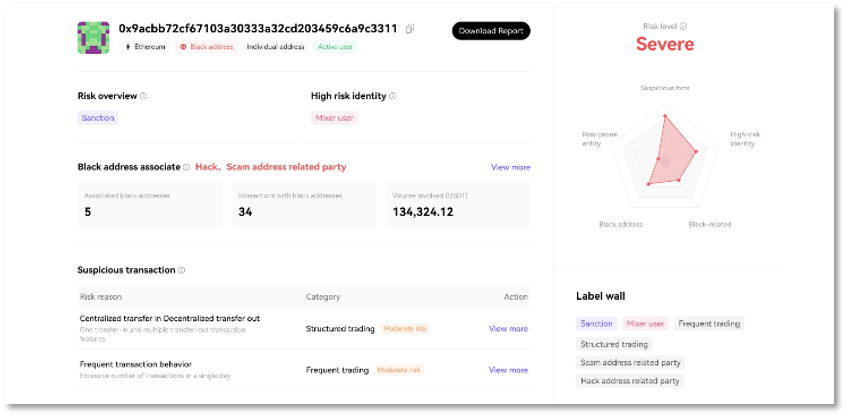The image size is (848, 418).
Task: Select the Active user tag
Action: click(335, 47)
